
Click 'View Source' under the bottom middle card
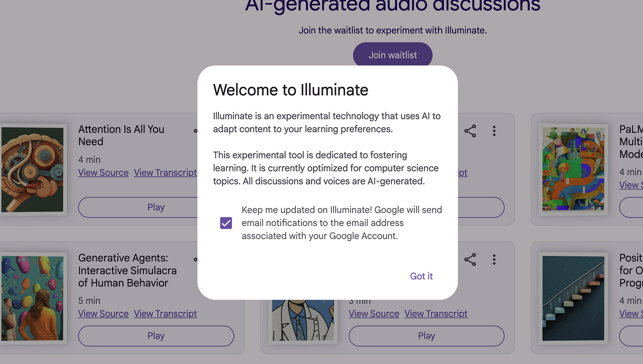(x=374, y=313)
